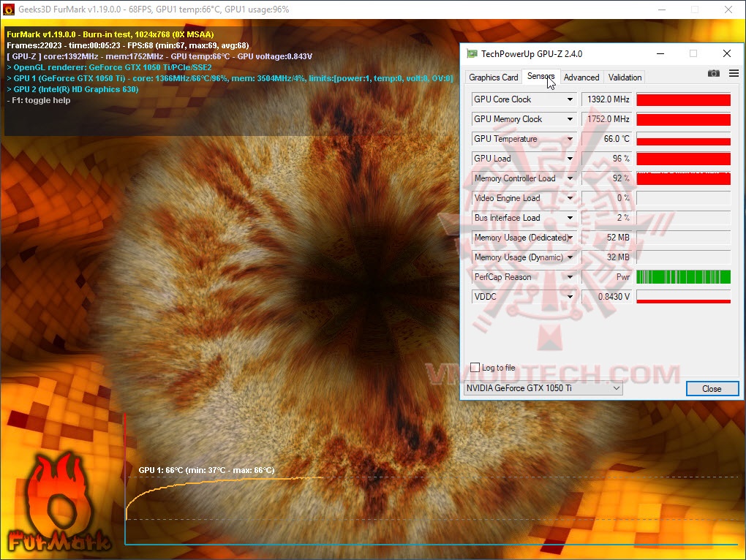Click the GPU Temperature graph bar
This screenshot has width=746, height=560.
pyautogui.click(x=683, y=139)
